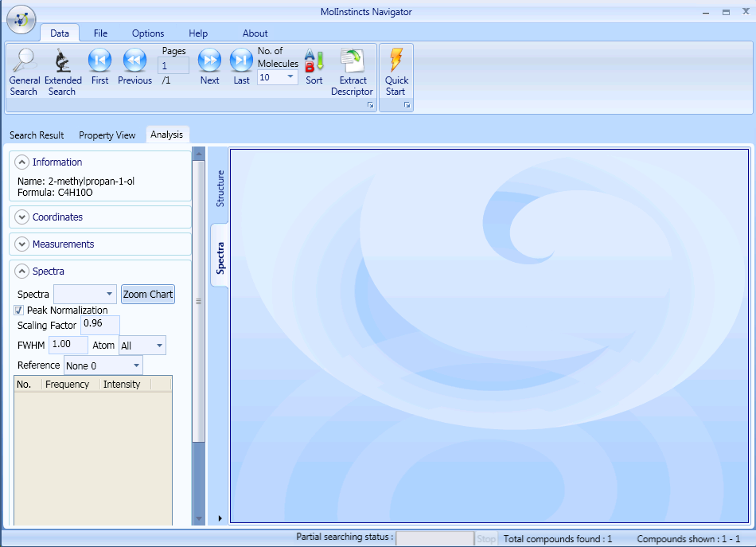Click the Scaling Factor input field
The width and height of the screenshot is (756, 547).
(x=99, y=325)
